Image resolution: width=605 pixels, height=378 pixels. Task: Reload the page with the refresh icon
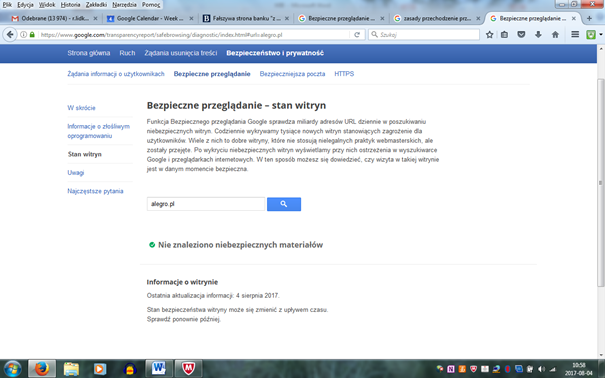(357, 35)
